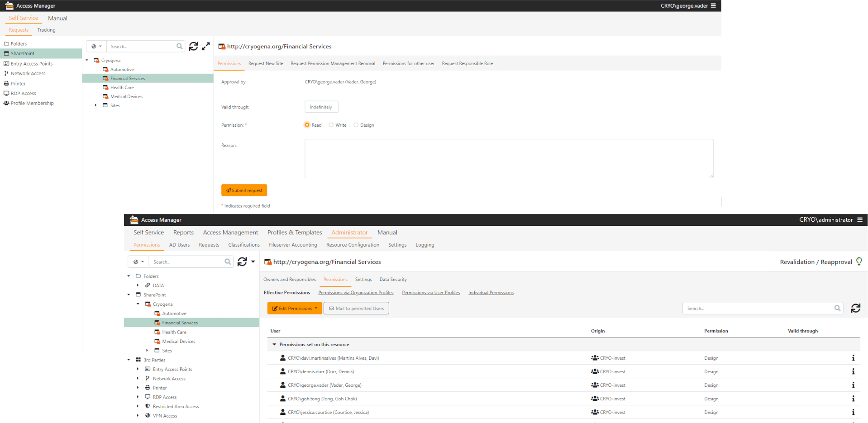
Task: Click inside the Reason text area
Action: point(509,158)
